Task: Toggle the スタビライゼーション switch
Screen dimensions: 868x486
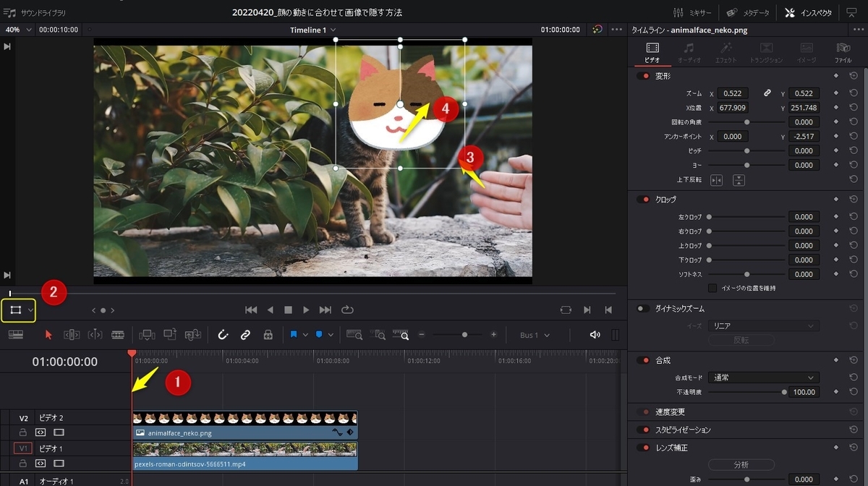Action: [x=642, y=430]
